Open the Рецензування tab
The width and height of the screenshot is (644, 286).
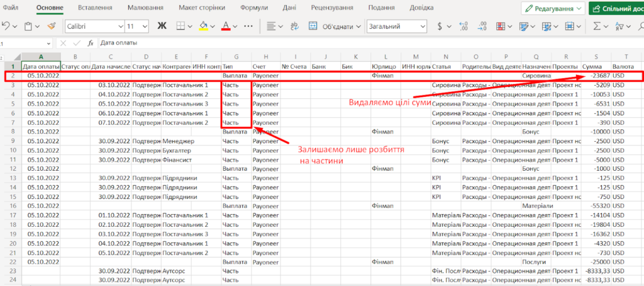pyautogui.click(x=332, y=8)
